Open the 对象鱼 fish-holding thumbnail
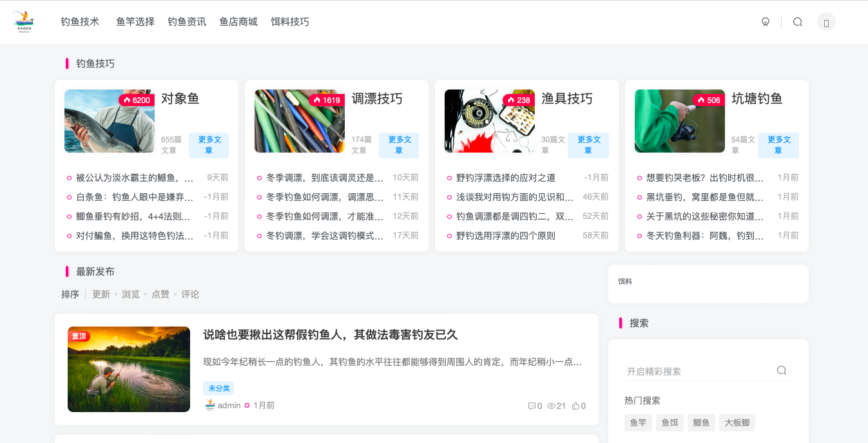This screenshot has width=868, height=443. tap(110, 121)
